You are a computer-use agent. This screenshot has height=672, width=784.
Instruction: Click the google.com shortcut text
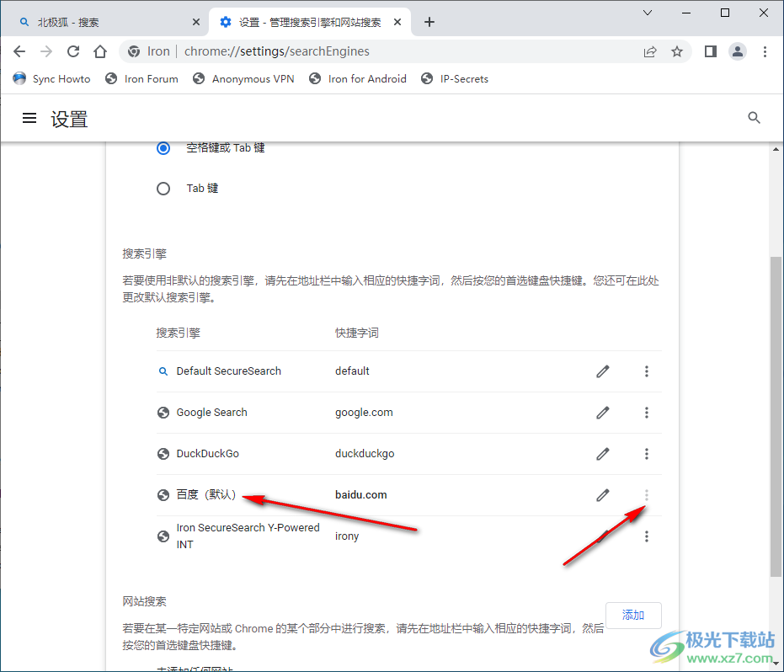click(x=364, y=413)
